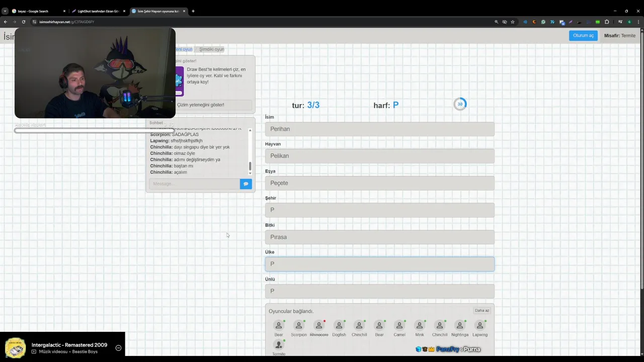Click chat message "baştan mı"
The image size is (644, 362).
click(183, 166)
